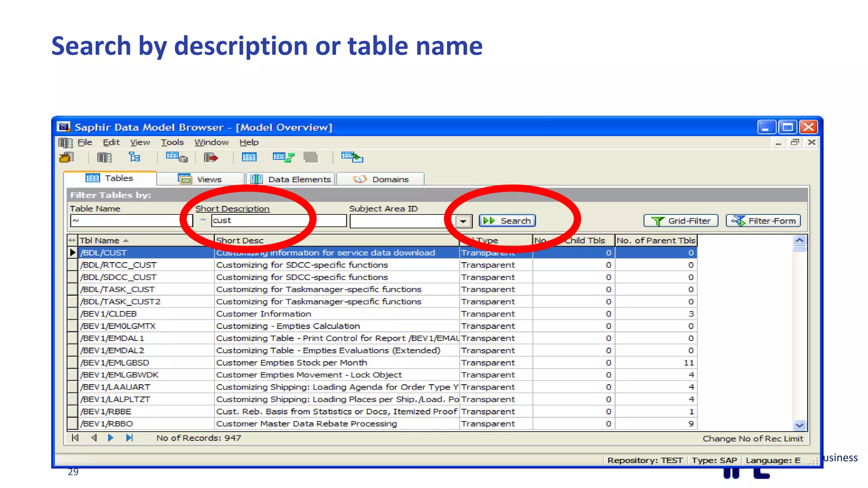Click the /BEV1/EM0LGMTX table name
Viewport: 868px width, 488px height.
coord(118,326)
